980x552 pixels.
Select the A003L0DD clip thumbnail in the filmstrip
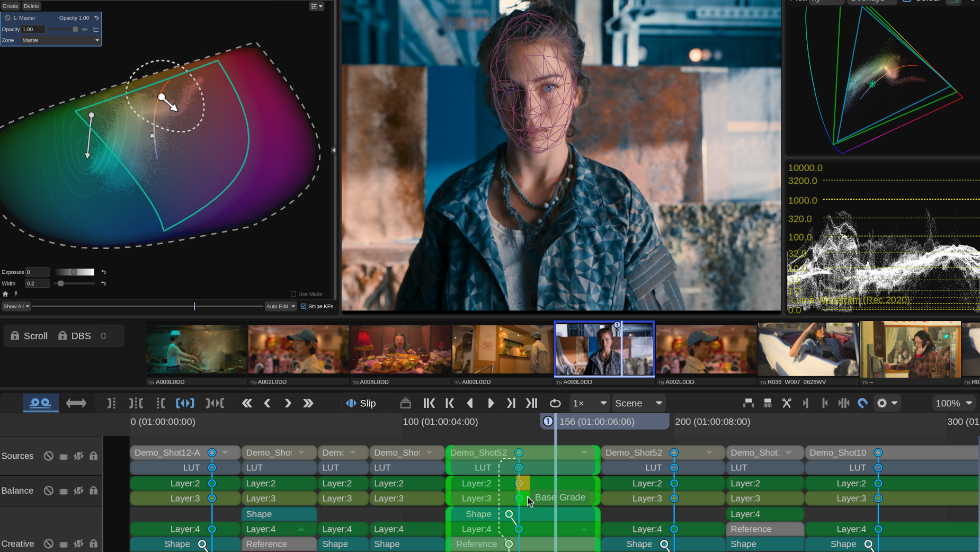[604, 349]
